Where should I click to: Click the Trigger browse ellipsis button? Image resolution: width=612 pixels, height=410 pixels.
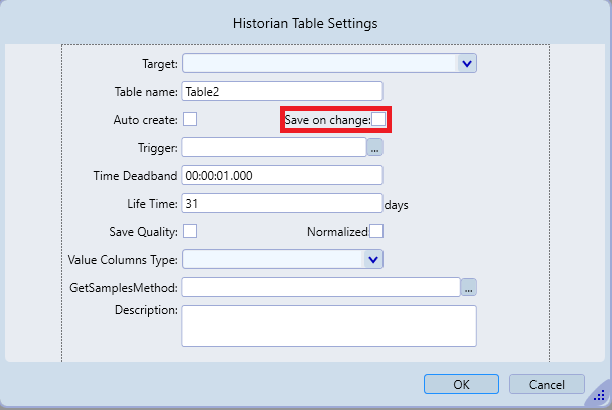click(375, 148)
